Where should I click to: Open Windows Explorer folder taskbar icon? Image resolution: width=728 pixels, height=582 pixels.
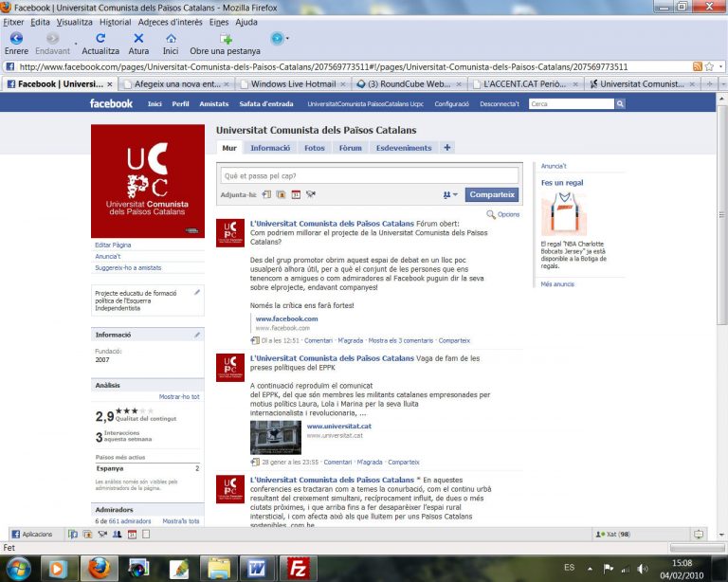pyautogui.click(x=218, y=569)
